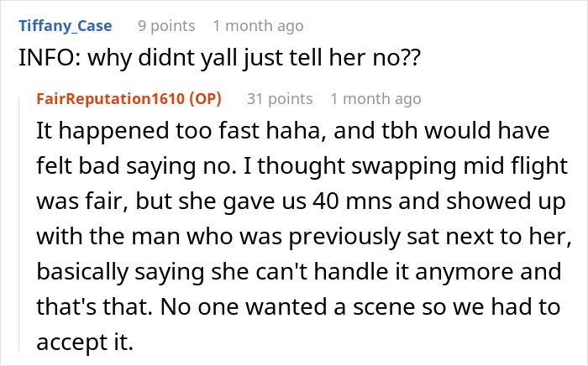Click the phrase 'swapping mid flight'

[x=459, y=166]
